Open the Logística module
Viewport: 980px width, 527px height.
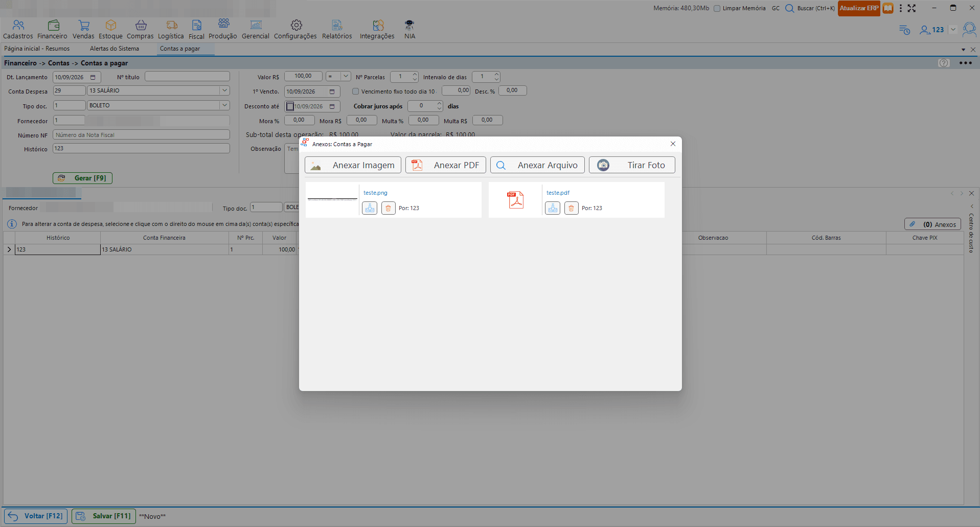pyautogui.click(x=171, y=30)
